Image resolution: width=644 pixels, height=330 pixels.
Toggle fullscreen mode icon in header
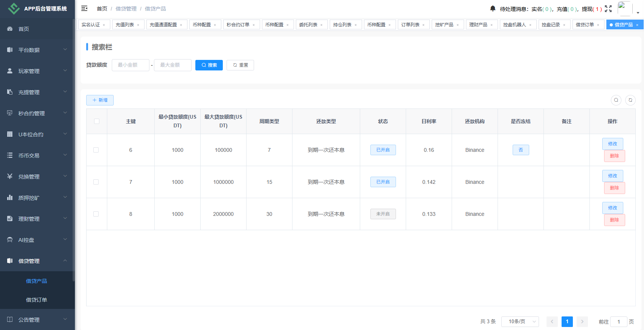(x=608, y=9)
